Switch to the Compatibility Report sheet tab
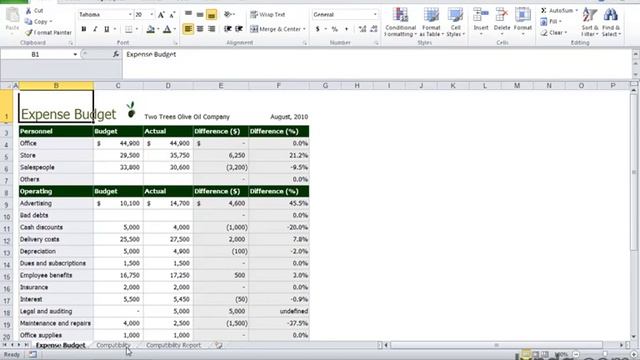 pyautogui.click(x=173, y=345)
